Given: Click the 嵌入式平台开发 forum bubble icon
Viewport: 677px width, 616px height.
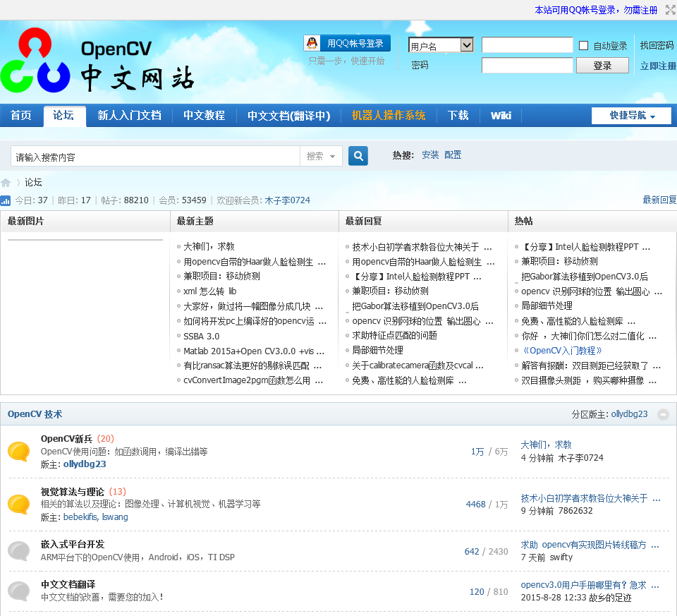Looking at the screenshot, I should coord(19,551).
